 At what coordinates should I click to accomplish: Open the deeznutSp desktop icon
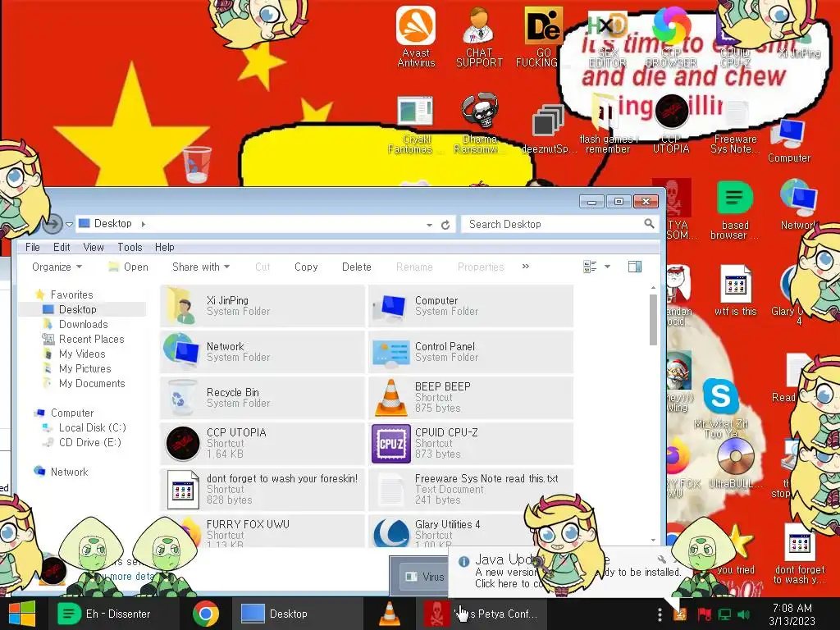pyautogui.click(x=547, y=129)
